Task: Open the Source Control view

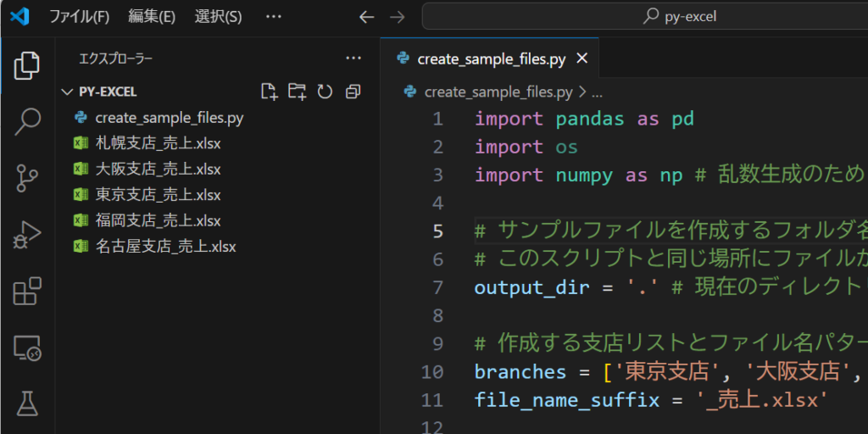Action: [27, 178]
